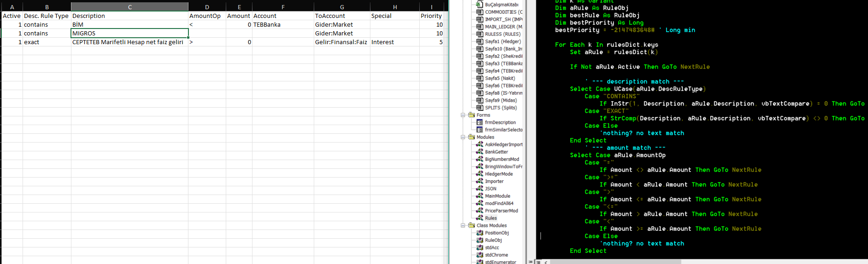
Task: Select the Rules module in tree
Action: tap(491, 218)
